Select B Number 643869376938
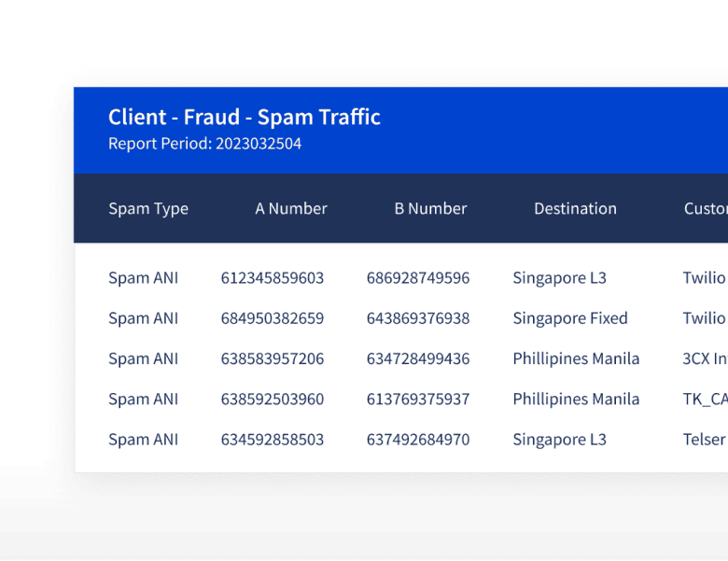The width and height of the screenshot is (728, 561). 418,318
